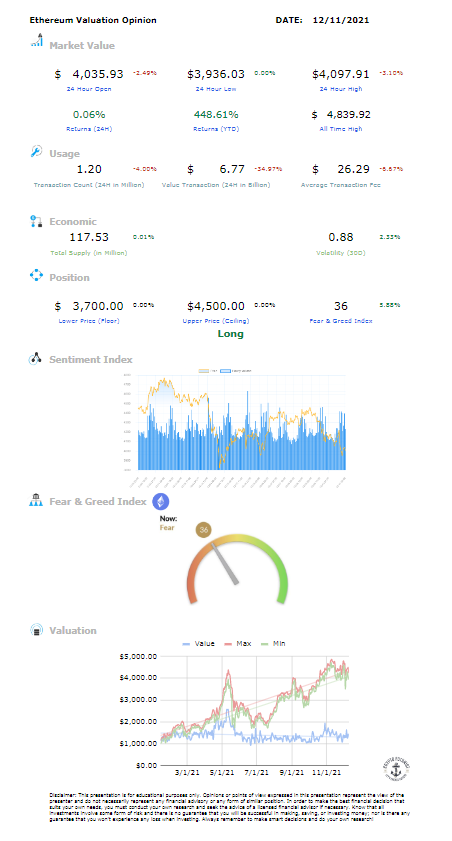
Task: Click the Valuation section icon
Action: [36, 630]
